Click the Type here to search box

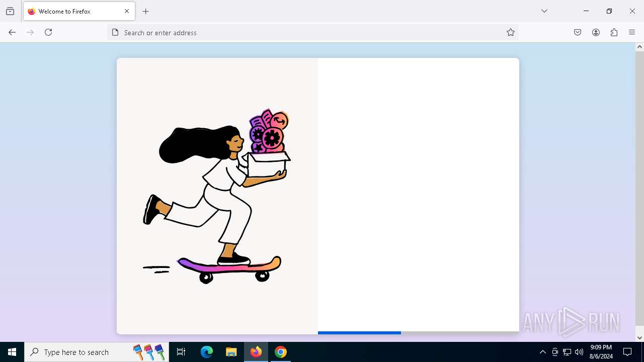pyautogui.click(x=97, y=352)
